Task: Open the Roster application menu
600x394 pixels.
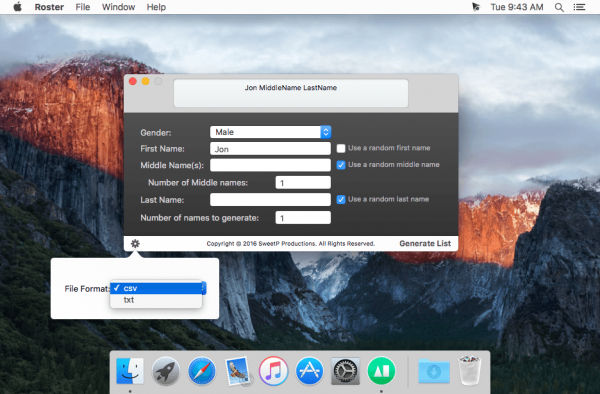Action: [49, 7]
